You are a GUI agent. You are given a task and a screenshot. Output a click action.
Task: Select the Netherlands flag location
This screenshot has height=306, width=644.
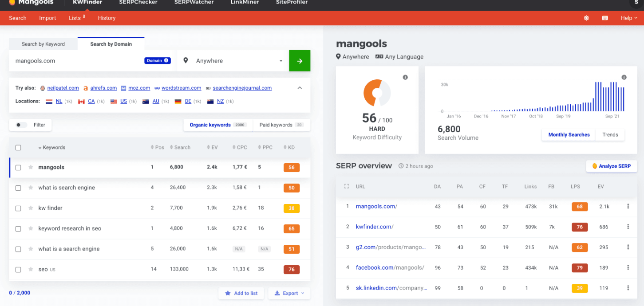coord(49,101)
